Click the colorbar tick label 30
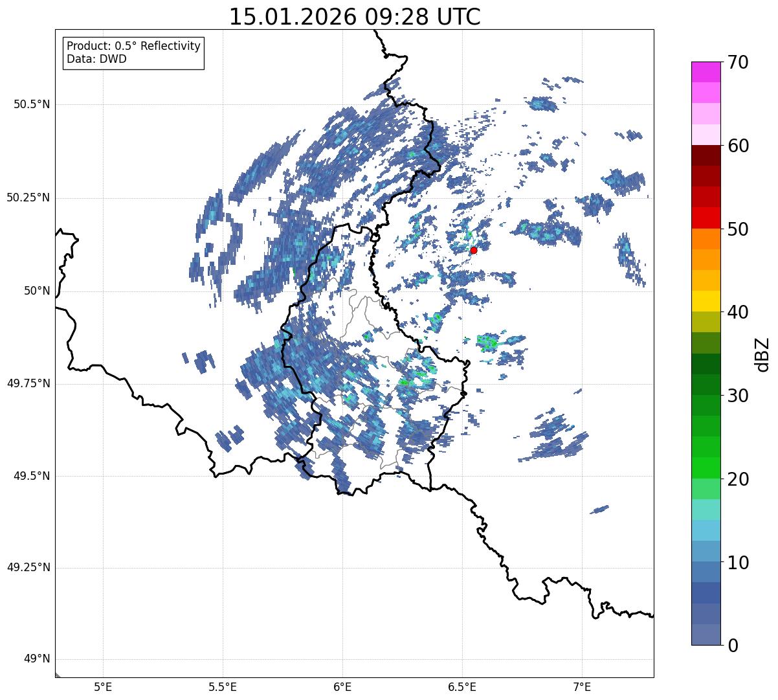 pyautogui.click(x=738, y=396)
